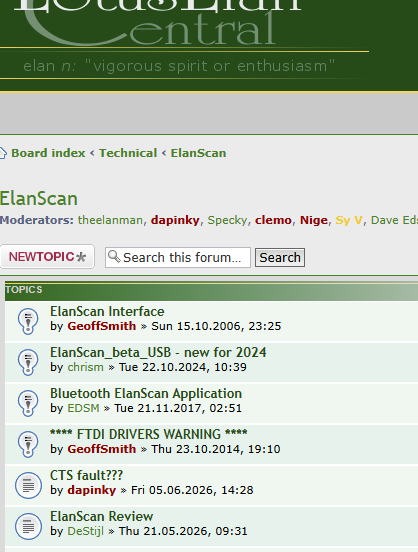Screen dimensions: 418x552
Task: Click the ElanScan_beta_USB sticky topic icon
Action: pyautogui.click(x=28, y=362)
